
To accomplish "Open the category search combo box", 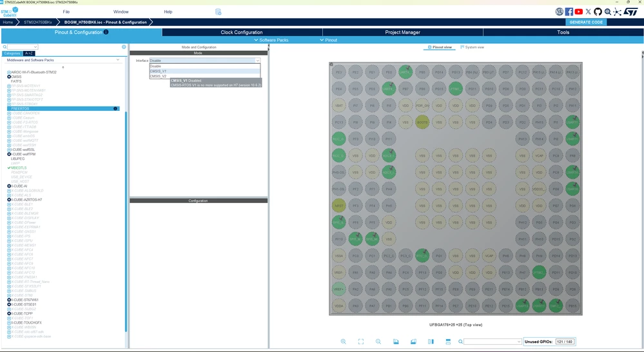I will pyautogui.click(x=23, y=47).
